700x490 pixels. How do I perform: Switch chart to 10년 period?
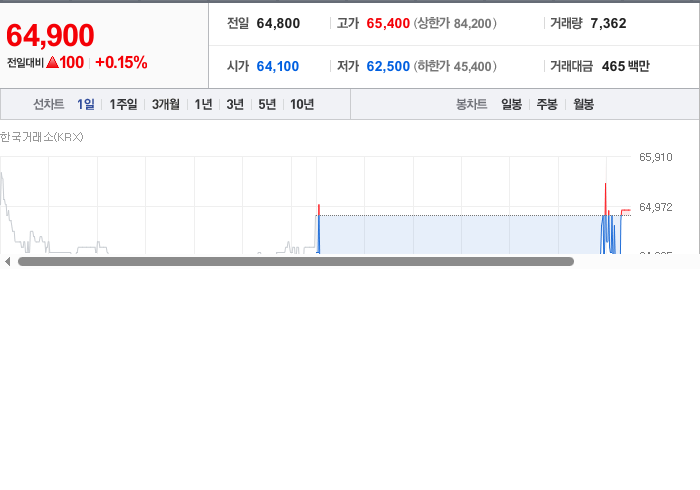coord(302,104)
